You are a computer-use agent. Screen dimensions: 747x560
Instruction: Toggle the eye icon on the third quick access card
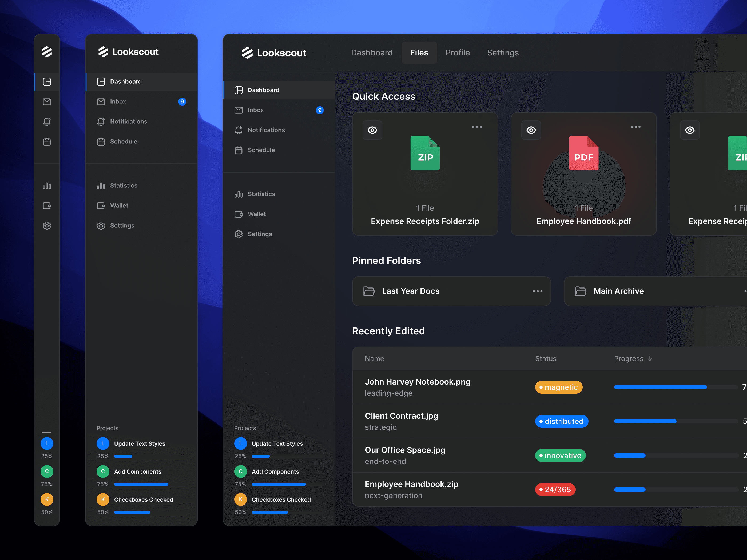point(690,130)
